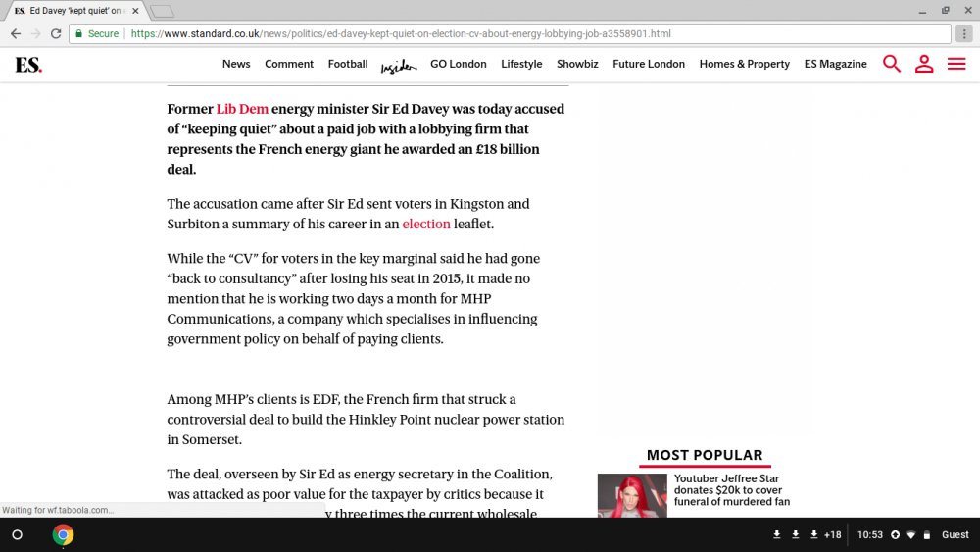
Task: Follow the Lib Dem link
Action: point(242,109)
